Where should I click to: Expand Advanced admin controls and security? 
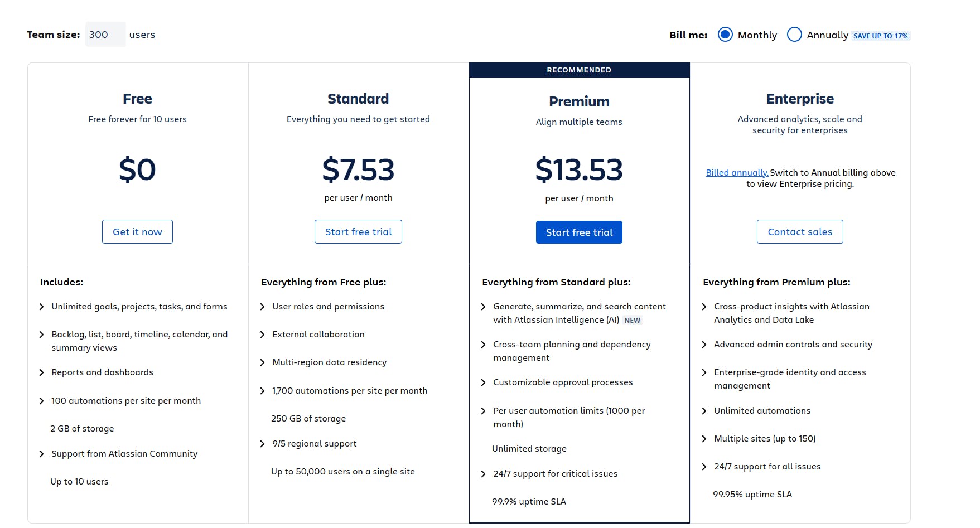[x=704, y=345]
